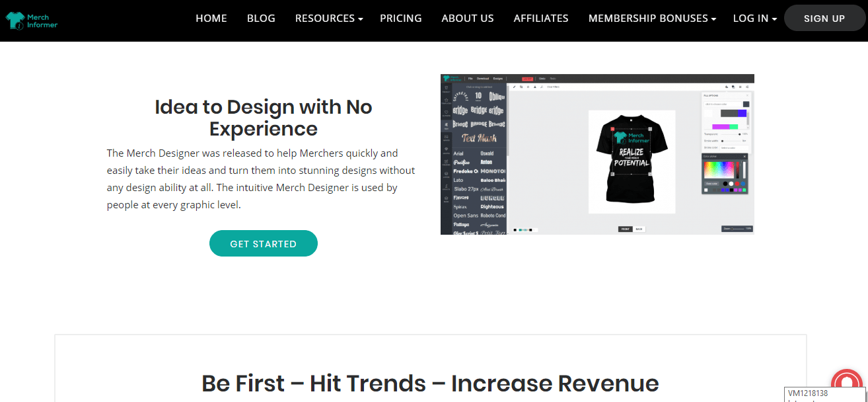This screenshot has width=868, height=402.
Task: Expand the LOG IN dropdown
Action: click(755, 19)
